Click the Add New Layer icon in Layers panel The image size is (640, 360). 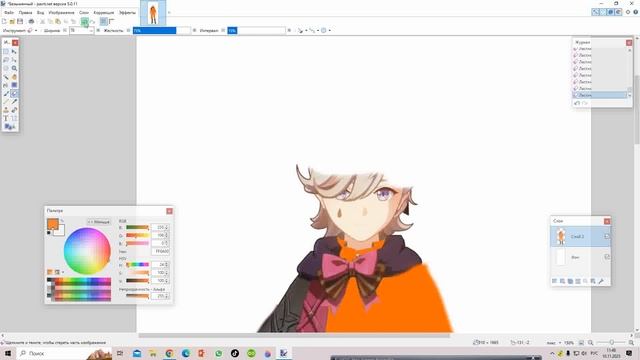(x=554, y=281)
